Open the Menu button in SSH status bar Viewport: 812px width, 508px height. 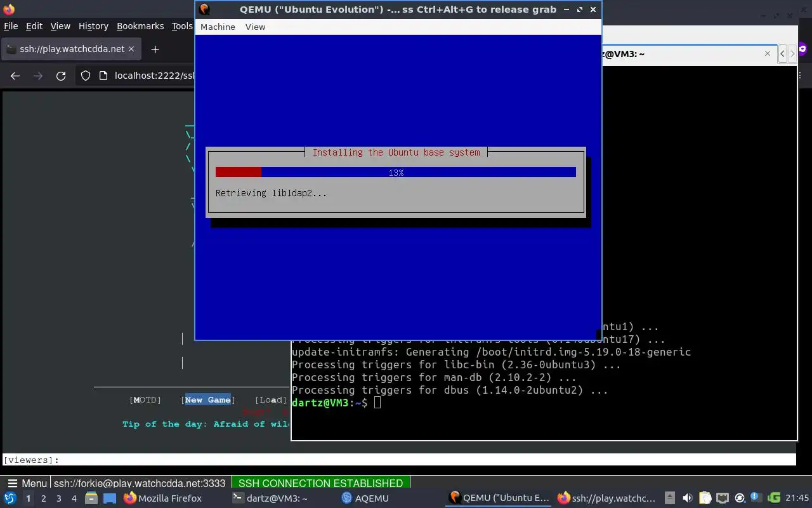click(27, 483)
